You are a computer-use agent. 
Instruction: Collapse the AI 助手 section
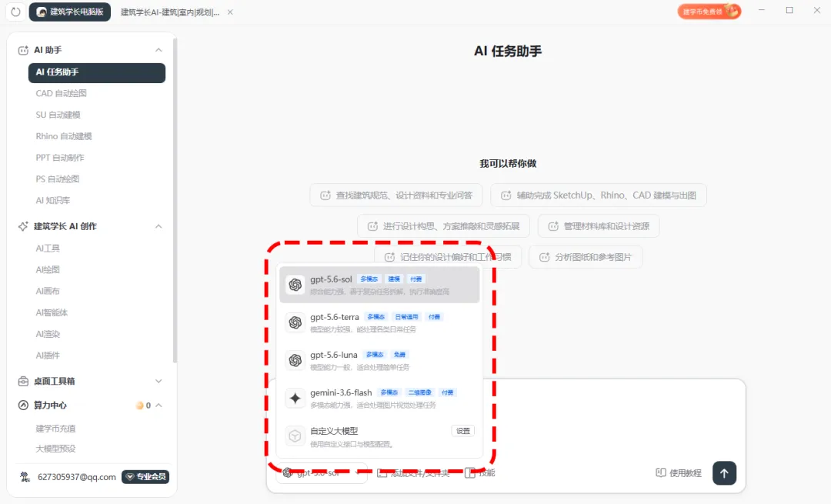tap(159, 50)
